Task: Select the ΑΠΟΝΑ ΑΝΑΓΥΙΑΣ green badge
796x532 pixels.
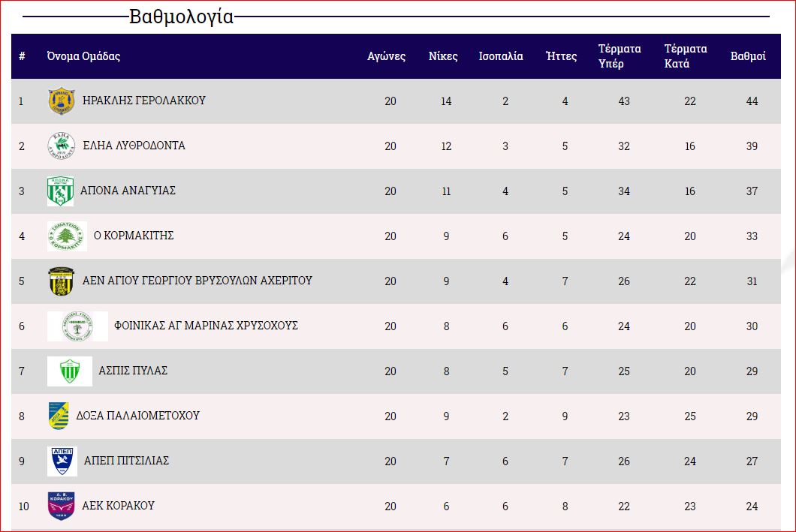Action: 60,191
